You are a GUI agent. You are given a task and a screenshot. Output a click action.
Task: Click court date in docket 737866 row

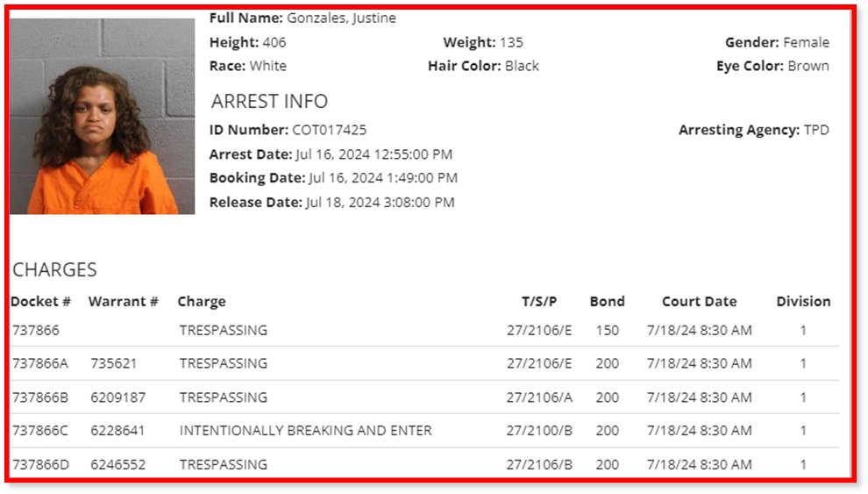tap(699, 330)
